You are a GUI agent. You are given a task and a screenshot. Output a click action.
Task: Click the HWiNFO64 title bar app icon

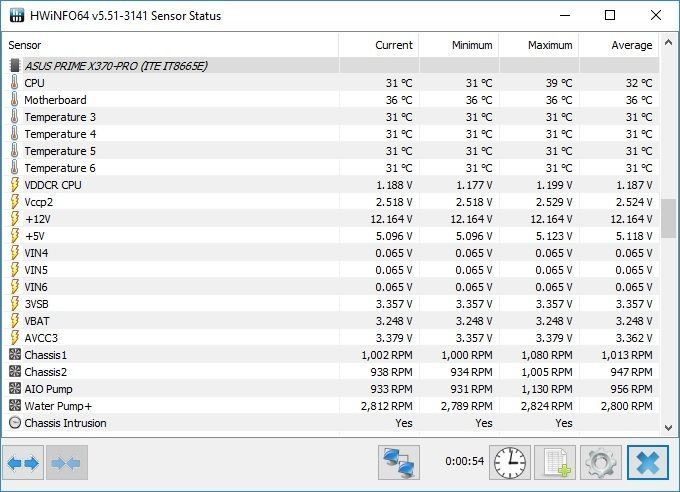(16, 15)
